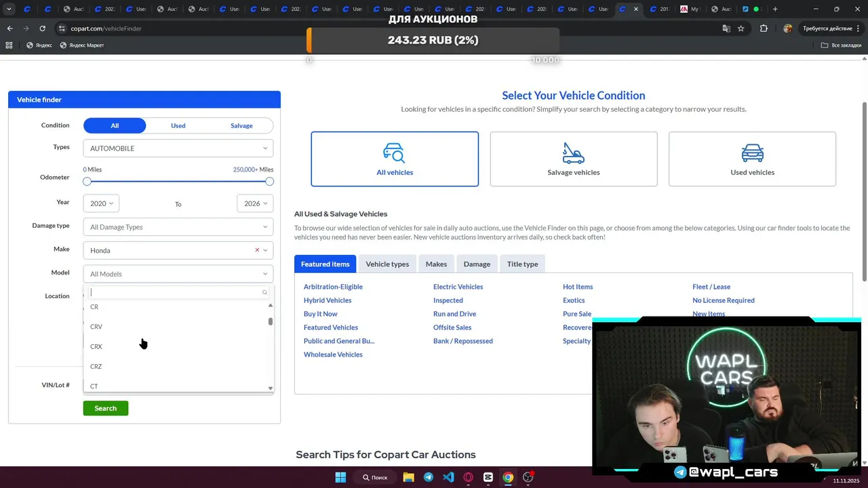Open the Все закладки folder

click(841, 45)
